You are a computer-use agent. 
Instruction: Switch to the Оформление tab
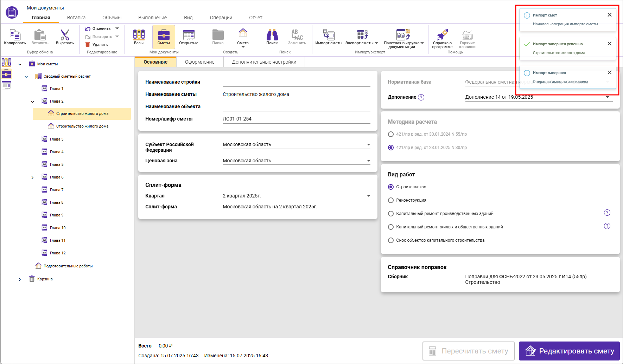pos(199,62)
